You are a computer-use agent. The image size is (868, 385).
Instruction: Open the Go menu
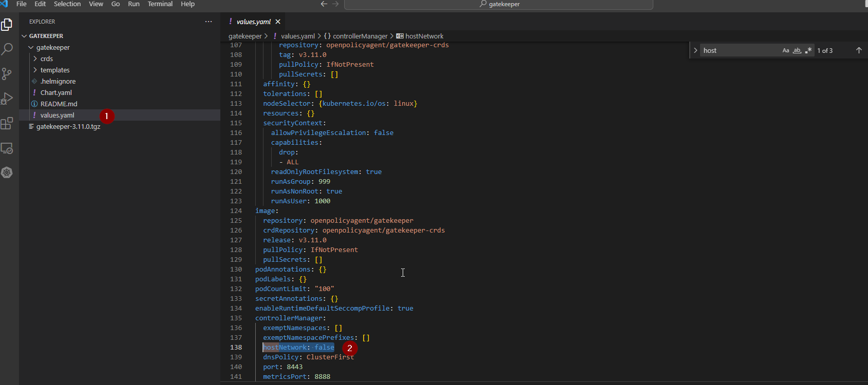[x=116, y=4]
